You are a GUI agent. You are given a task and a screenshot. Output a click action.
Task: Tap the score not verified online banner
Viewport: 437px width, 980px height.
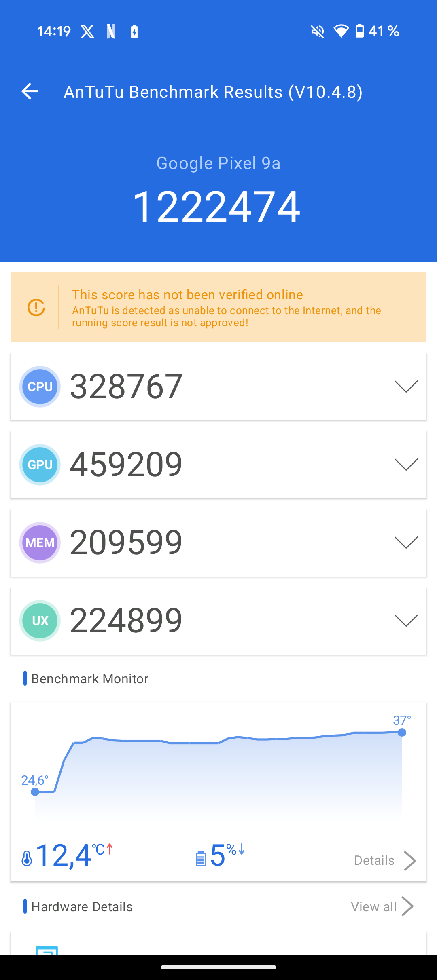click(227, 308)
